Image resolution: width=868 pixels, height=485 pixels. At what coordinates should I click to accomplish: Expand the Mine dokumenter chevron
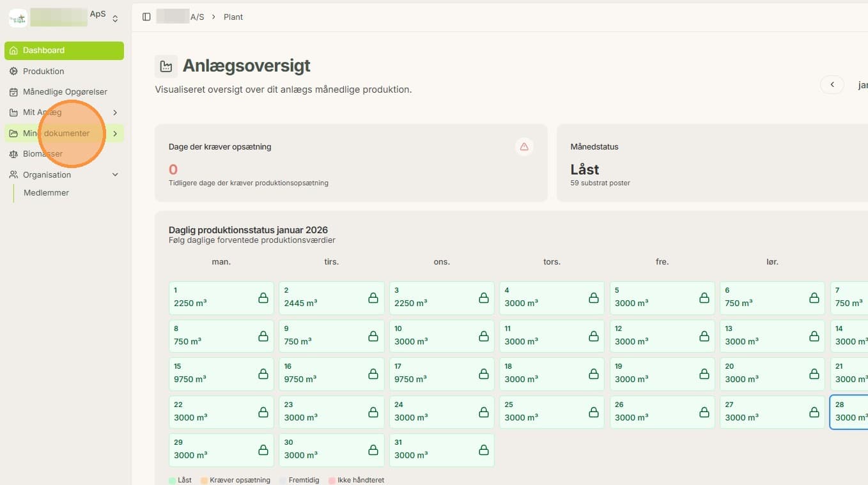point(115,134)
